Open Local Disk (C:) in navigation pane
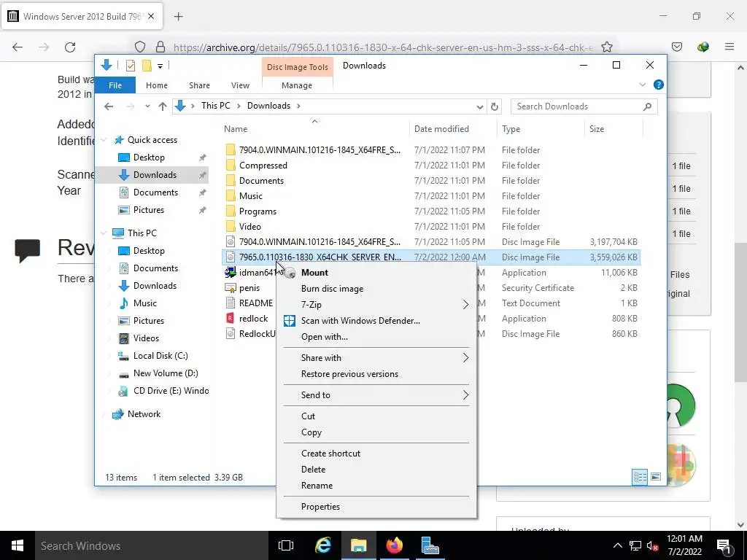Screen dimensions: 747x560 (160, 356)
